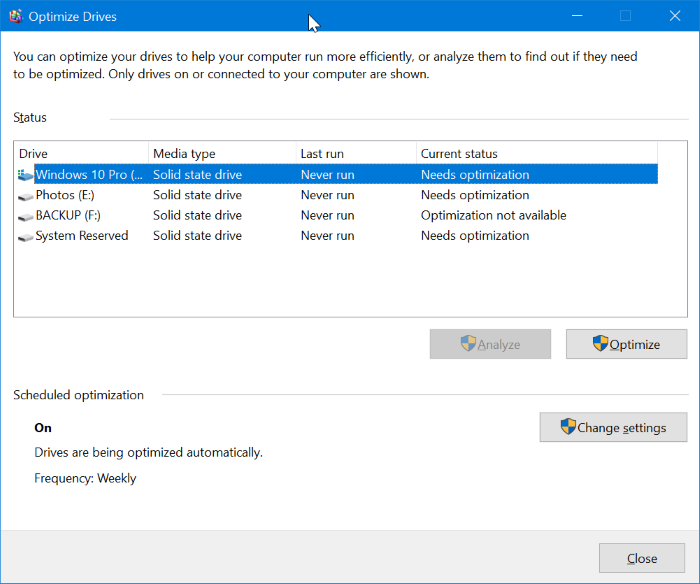This screenshot has height=584, width=700.
Task: Click 'Needs optimization' status of Photos (E:)
Action: coord(475,195)
